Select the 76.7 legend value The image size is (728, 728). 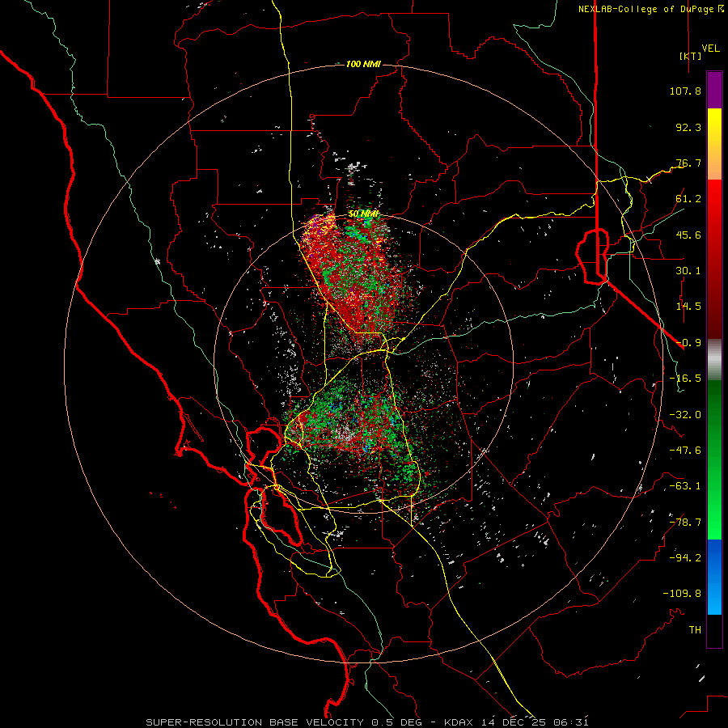pos(688,163)
